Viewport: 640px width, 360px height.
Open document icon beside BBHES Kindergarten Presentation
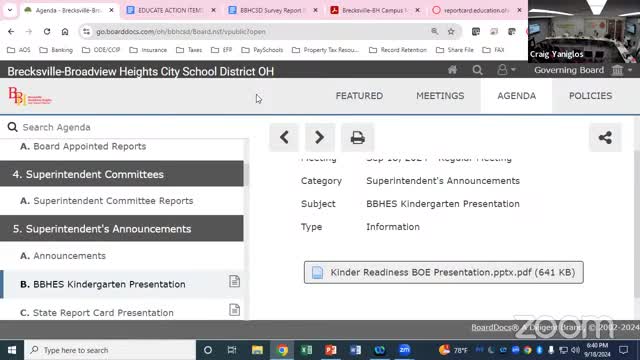[234, 281]
